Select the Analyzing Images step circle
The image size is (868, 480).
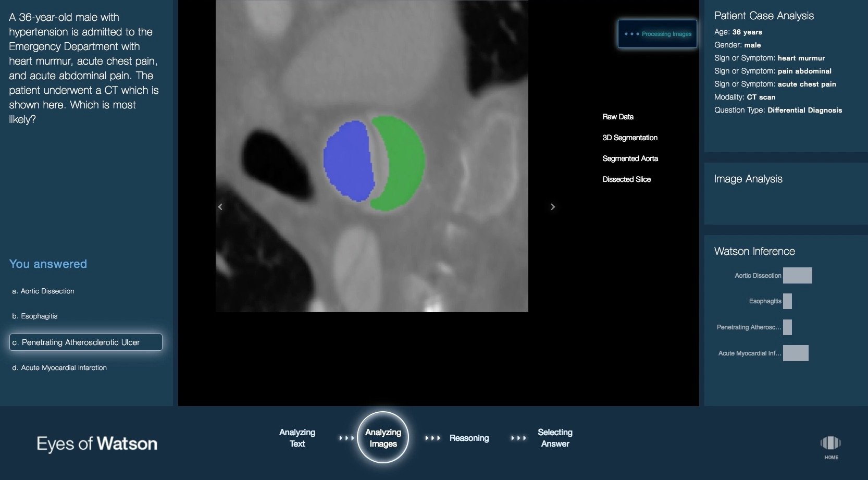pyautogui.click(x=383, y=438)
